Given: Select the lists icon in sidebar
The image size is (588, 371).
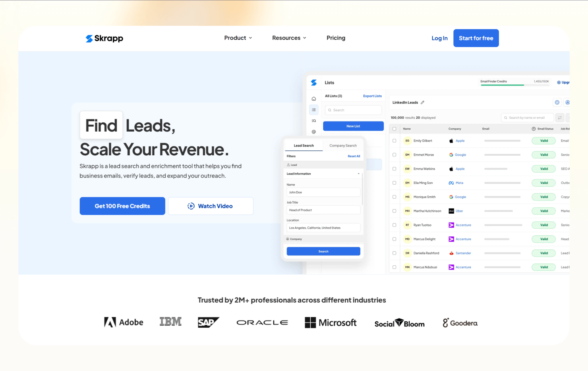Looking at the screenshot, I should [x=314, y=110].
